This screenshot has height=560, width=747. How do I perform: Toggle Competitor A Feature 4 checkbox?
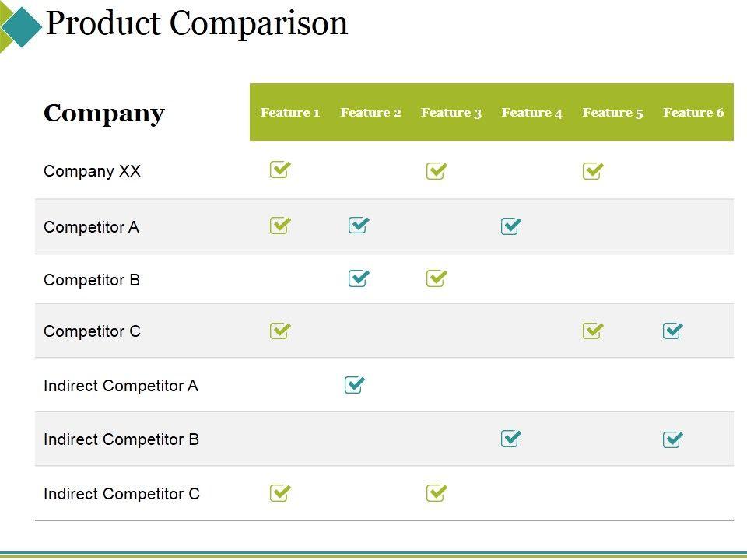click(510, 226)
